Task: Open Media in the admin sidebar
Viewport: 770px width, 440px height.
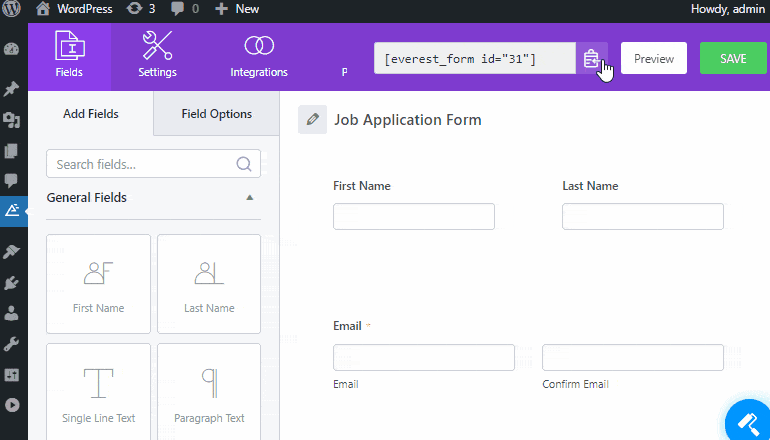Action: 11,120
